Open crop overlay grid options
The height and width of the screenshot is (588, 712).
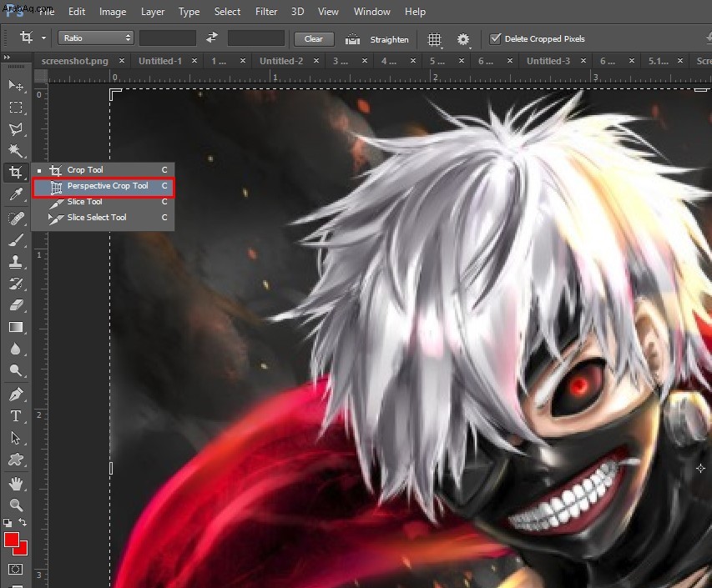[435, 39]
